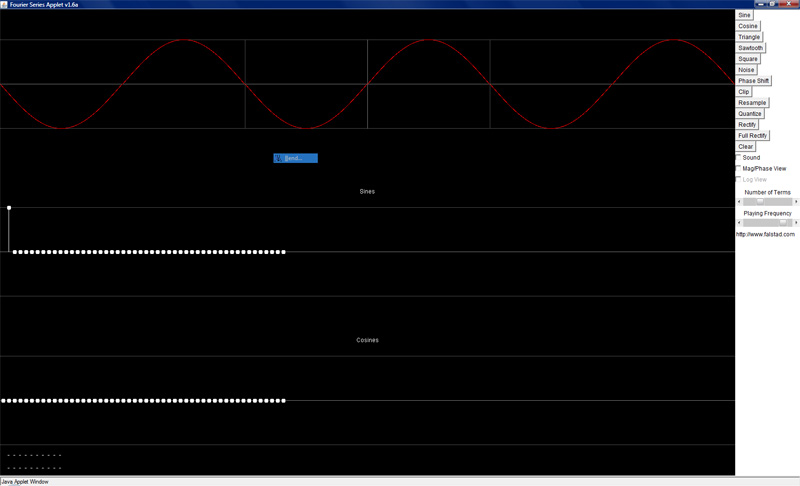This screenshot has width=800, height=486.
Task: Choose the Triangle waveform button
Action: 749,37
